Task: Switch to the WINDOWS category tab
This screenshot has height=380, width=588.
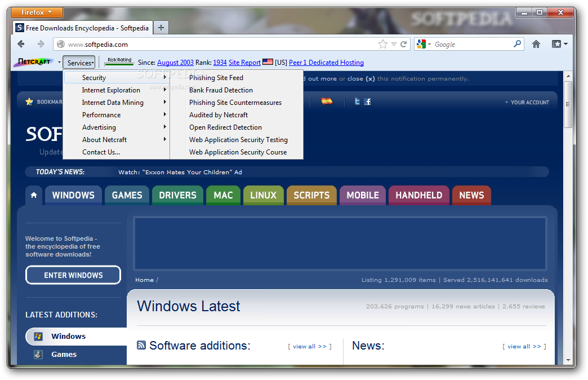Action: click(x=73, y=195)
